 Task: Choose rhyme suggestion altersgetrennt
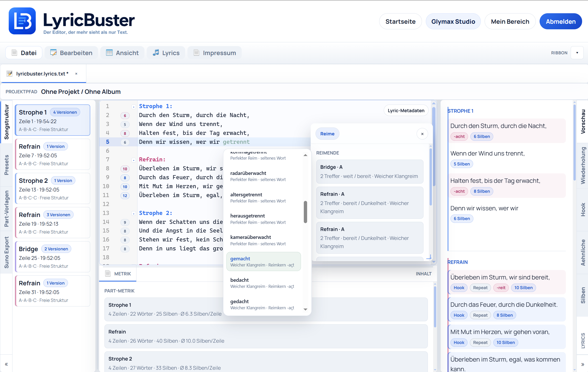click(264, 198)
